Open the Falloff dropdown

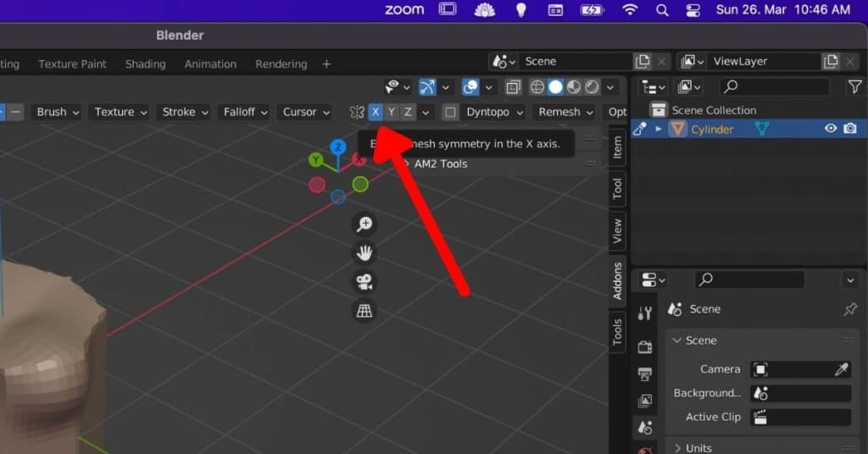pos(243,112)
